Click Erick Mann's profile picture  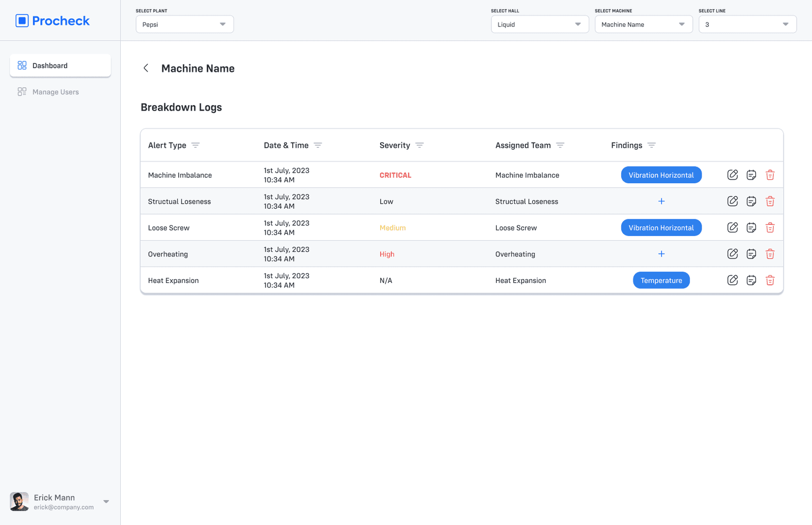coord(19,502)
